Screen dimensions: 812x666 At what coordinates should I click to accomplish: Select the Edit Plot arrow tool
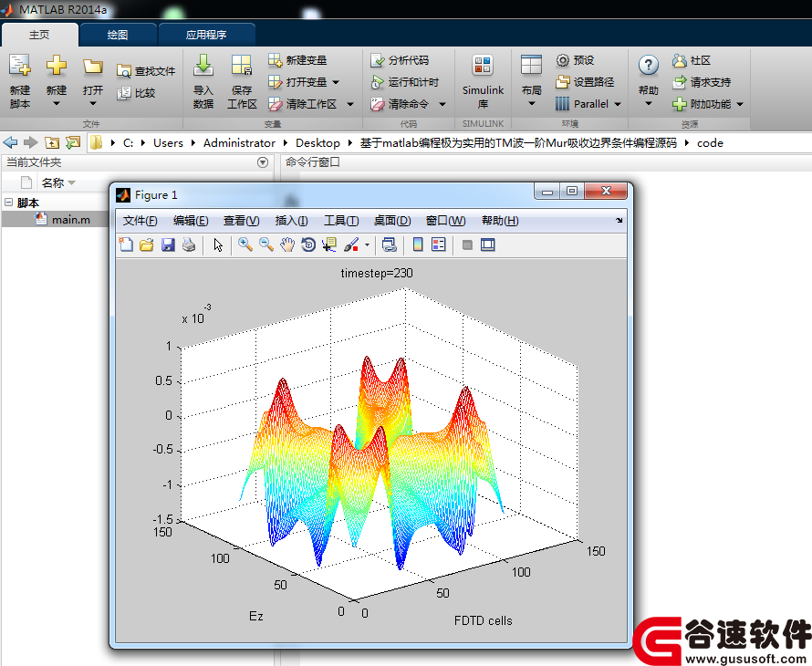coord(218,245)
